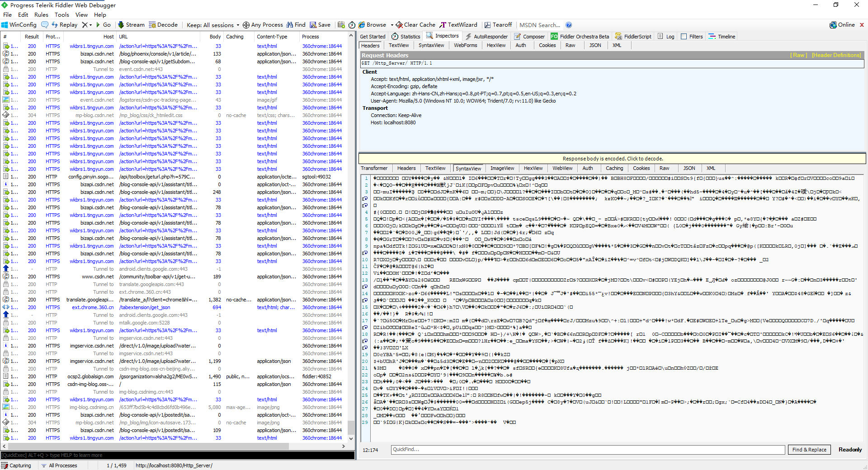This screenshot has width=868, height=470.
Task: Open the Keep: All sessions dropdown
Action: (212, 25)
